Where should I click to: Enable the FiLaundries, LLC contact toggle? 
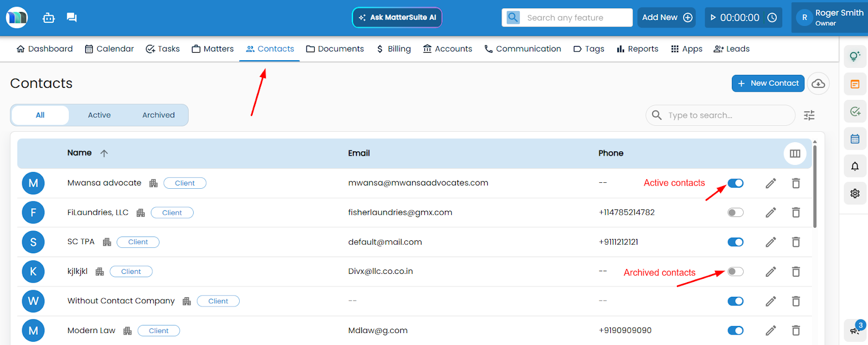735,213
